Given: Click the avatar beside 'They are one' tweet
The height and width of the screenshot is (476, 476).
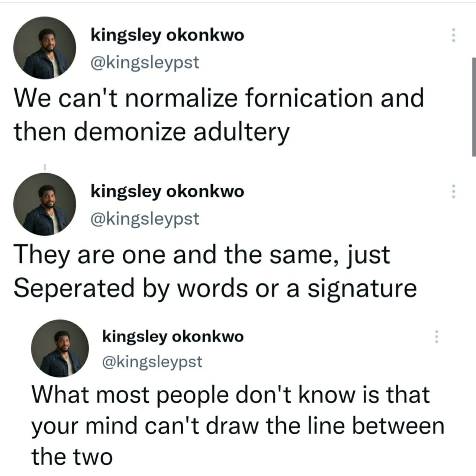Looking at the screenshot, I should (45, 204).
